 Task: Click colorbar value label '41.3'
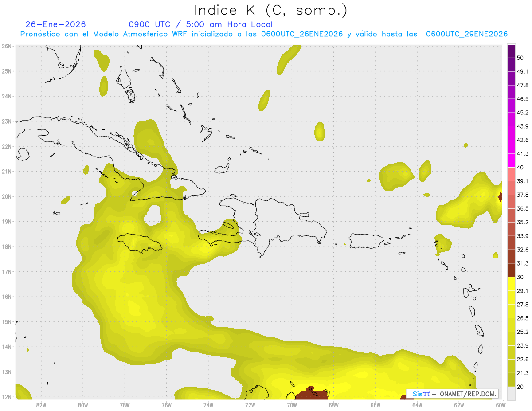[x=522, y=154]
